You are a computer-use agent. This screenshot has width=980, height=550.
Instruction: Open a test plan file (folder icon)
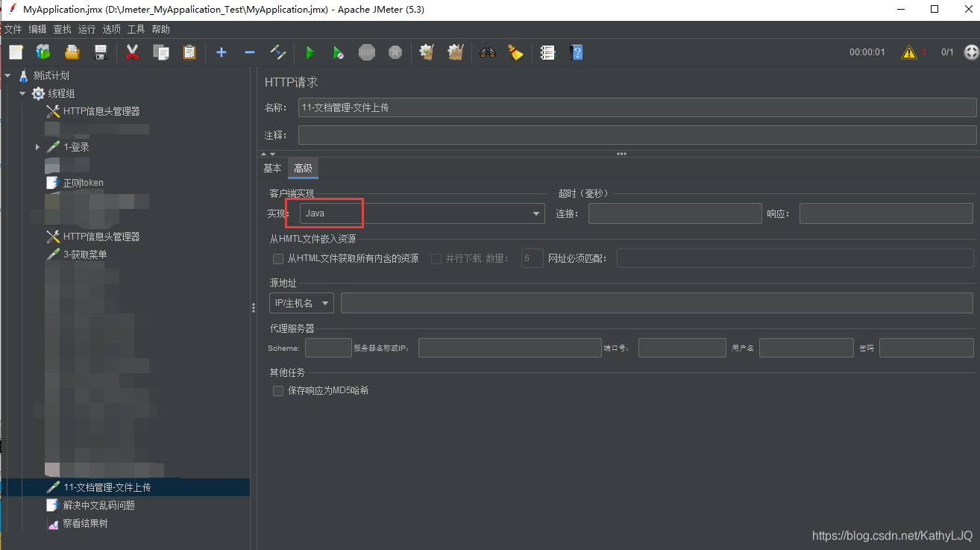pyautogui.click(x=72, y=52)
